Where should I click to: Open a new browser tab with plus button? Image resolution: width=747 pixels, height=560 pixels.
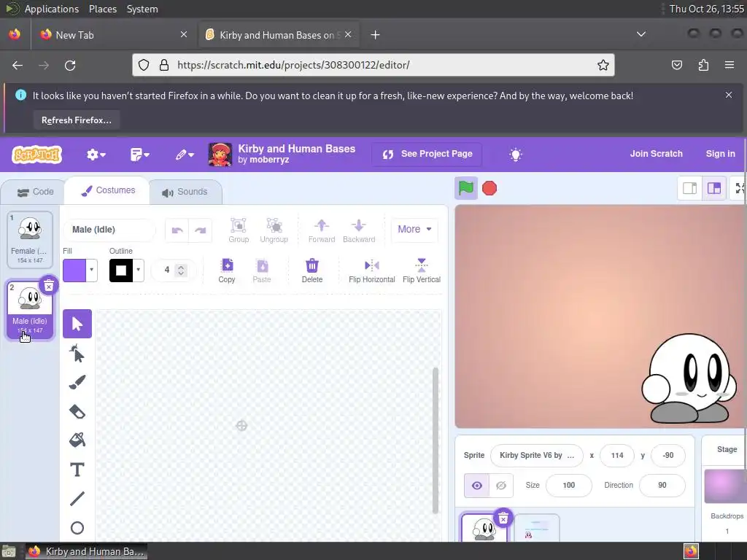[x=376, y=35]
